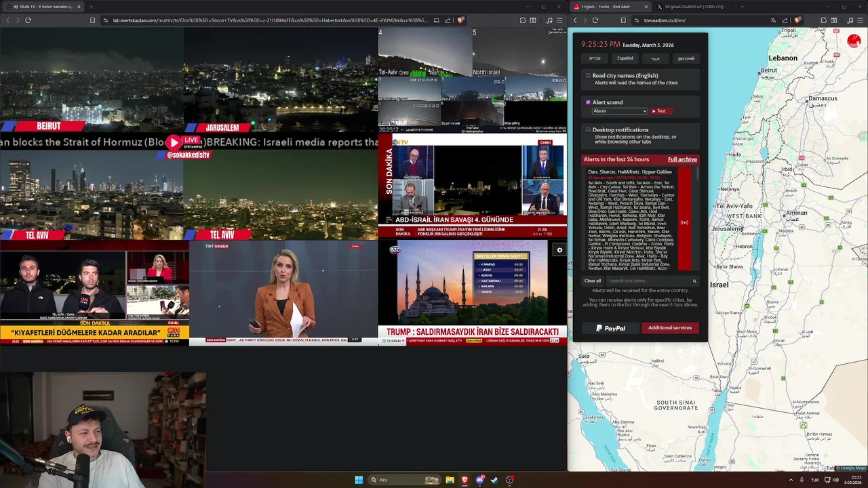The image size is (868, 488).
Task: Click the alerts list scrollbar
Action: tap(697, 175)
